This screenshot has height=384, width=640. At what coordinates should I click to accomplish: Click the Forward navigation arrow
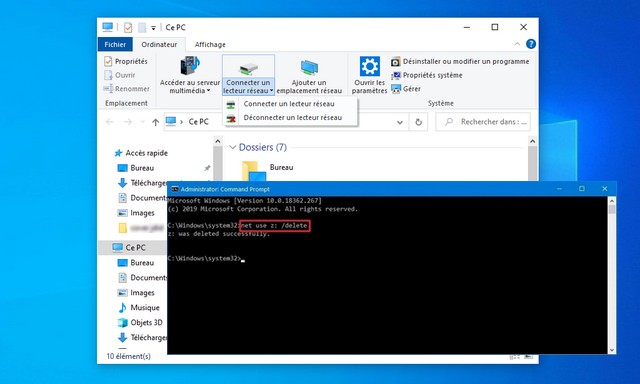[128, 122]
